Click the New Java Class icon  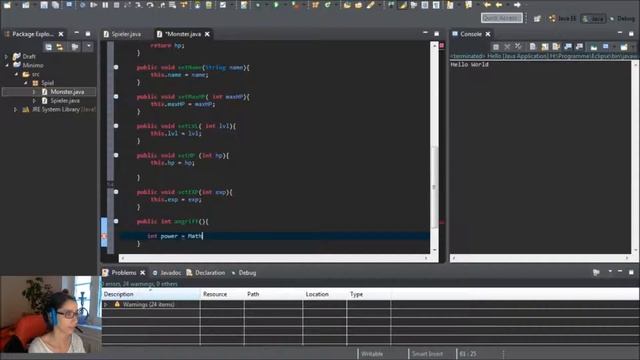point(327,5)
